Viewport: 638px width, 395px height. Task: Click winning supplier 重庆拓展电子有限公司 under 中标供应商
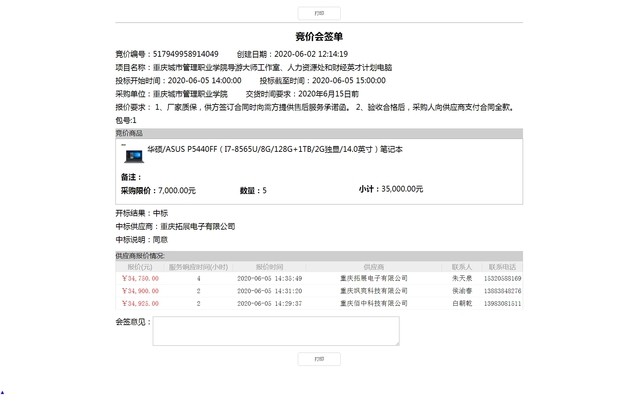(198, 227)
